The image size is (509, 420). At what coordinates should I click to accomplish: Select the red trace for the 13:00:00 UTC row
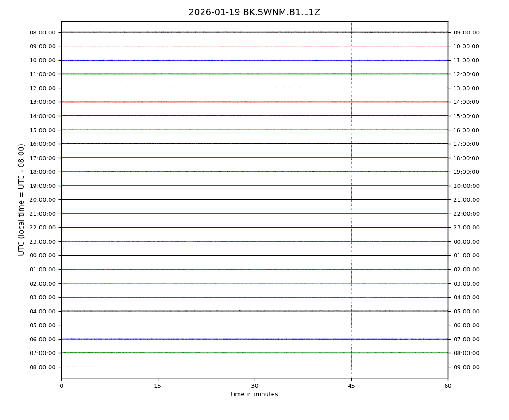(x=221, y=102)
